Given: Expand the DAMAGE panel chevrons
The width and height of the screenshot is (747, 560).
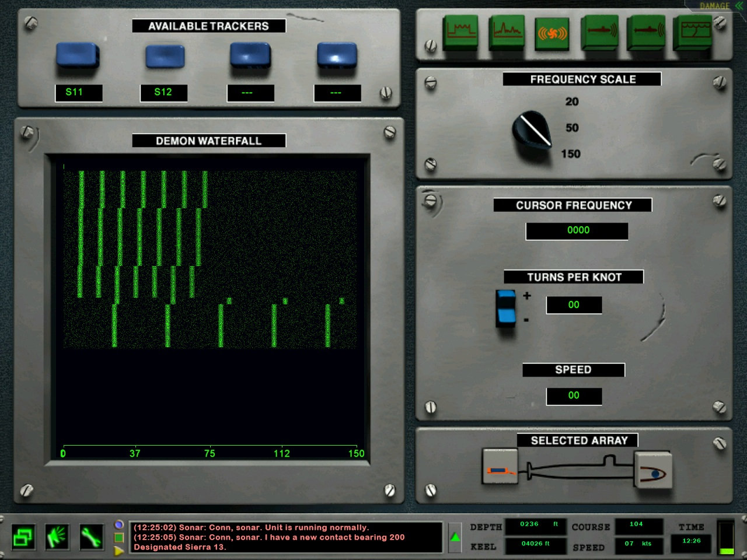Looking at the screenshot, I should pos(739,5).
